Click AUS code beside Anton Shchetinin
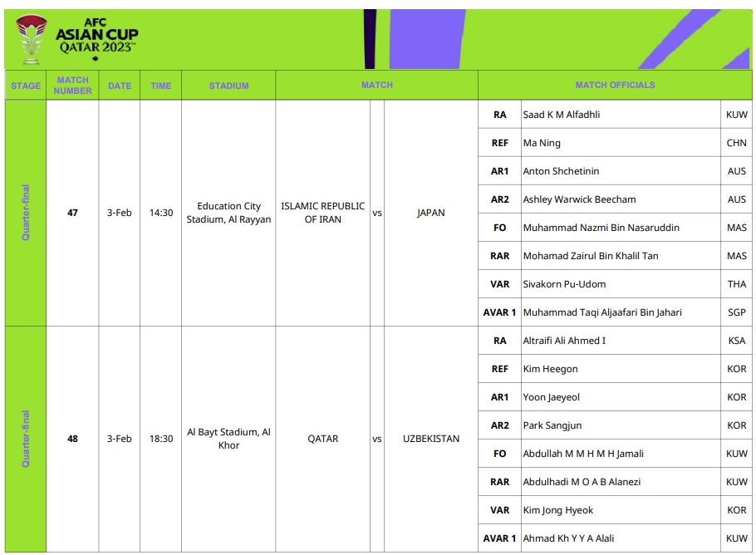This screenshot has width=756, height=555. 737,171
